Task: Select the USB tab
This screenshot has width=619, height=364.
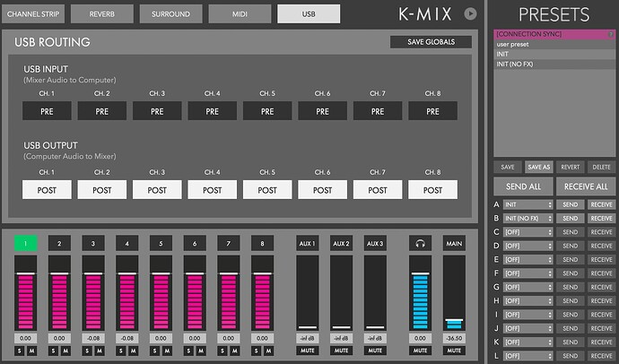Action: (309, 13)
